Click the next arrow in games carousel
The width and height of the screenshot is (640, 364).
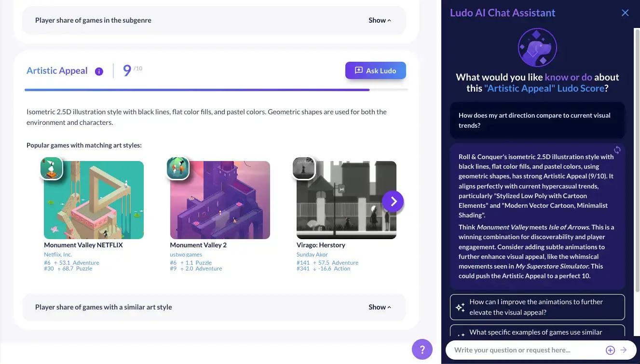point(393,202)
